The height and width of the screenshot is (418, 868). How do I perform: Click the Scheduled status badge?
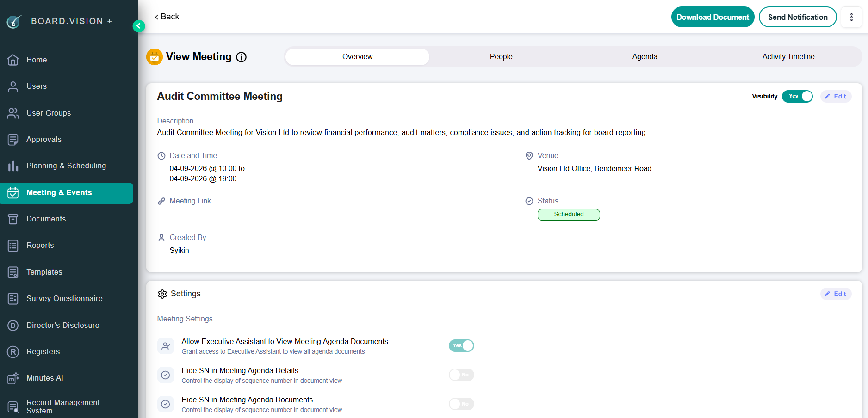[569, 215]
